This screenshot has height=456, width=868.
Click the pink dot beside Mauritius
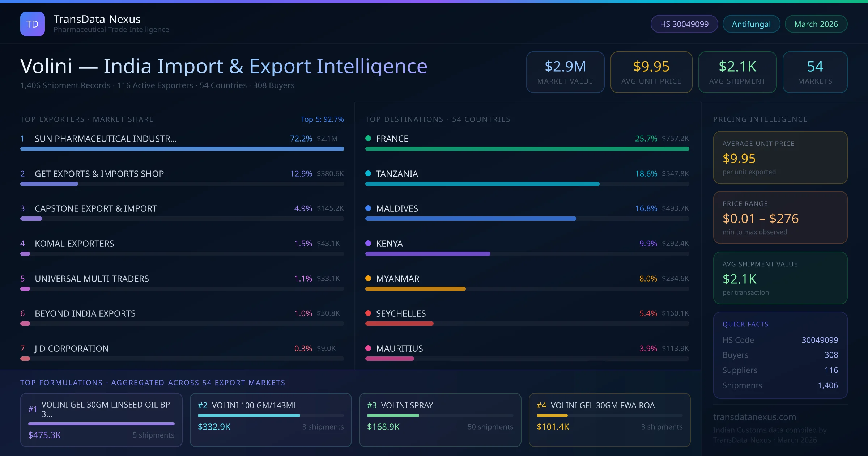pos(368,348)
